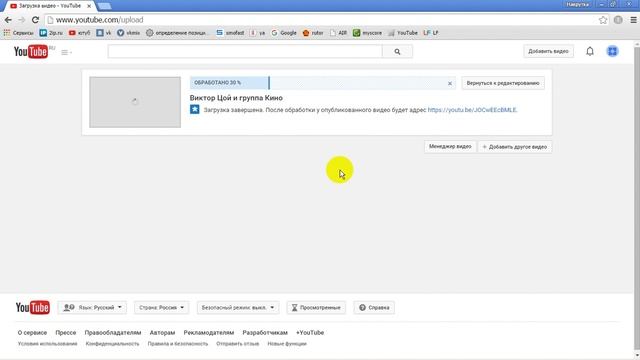Open the myscore bookmark

coord(367,33)
